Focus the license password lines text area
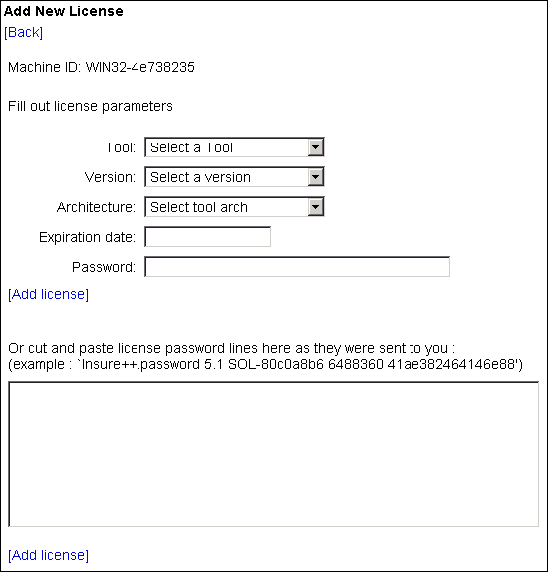 point(274,454)
